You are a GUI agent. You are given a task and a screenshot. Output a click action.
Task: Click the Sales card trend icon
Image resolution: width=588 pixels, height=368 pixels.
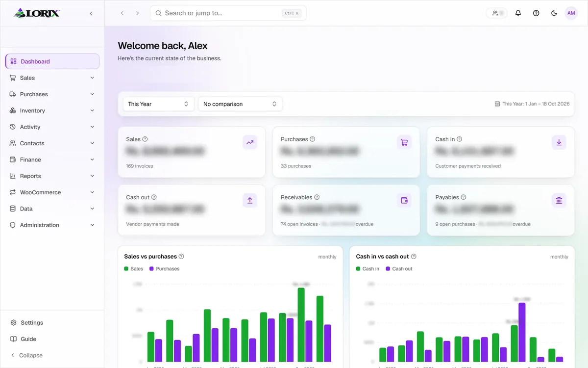click(250, 142)
